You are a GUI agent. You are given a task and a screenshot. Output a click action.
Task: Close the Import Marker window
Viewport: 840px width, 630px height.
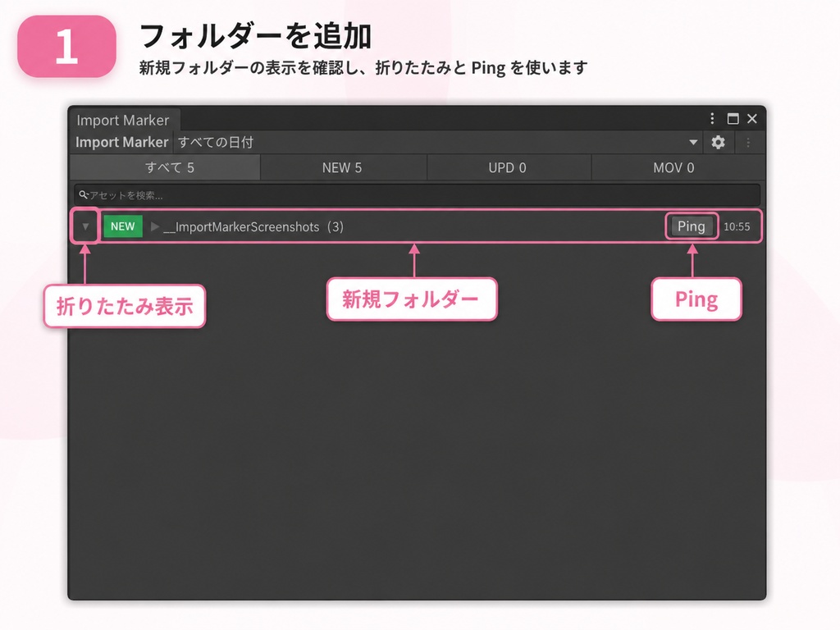[752, 118]
